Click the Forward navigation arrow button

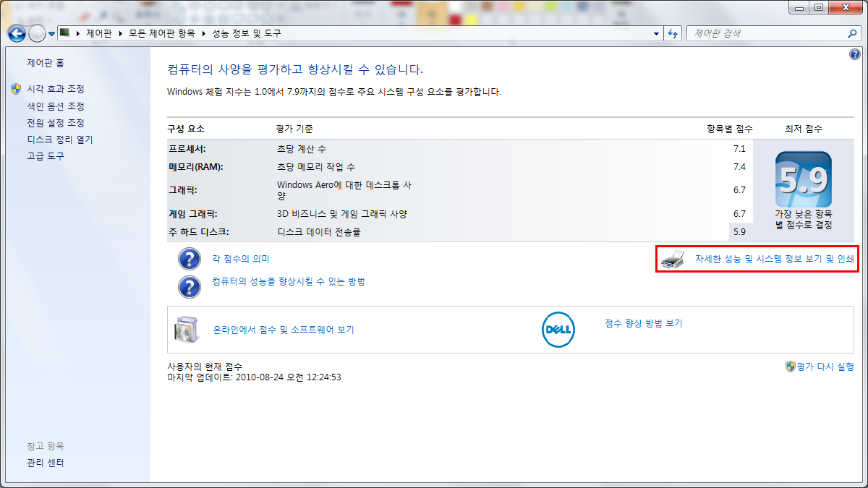pos(37,33)
